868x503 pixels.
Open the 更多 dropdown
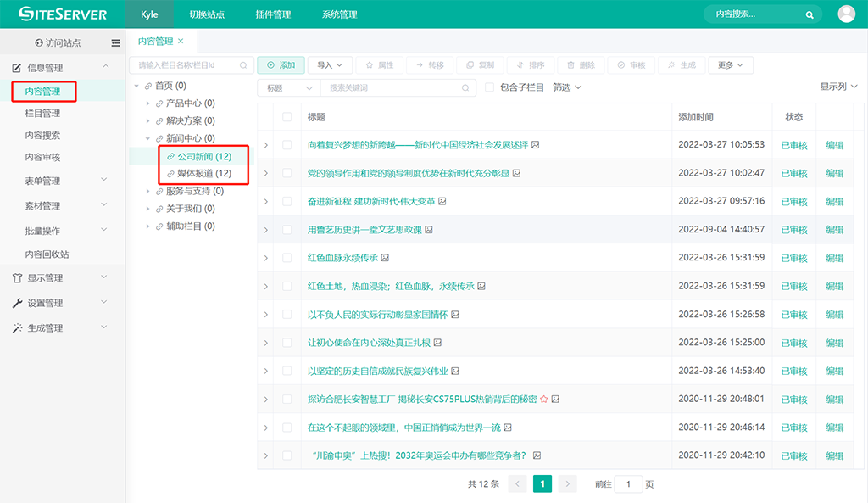[731, 65]
